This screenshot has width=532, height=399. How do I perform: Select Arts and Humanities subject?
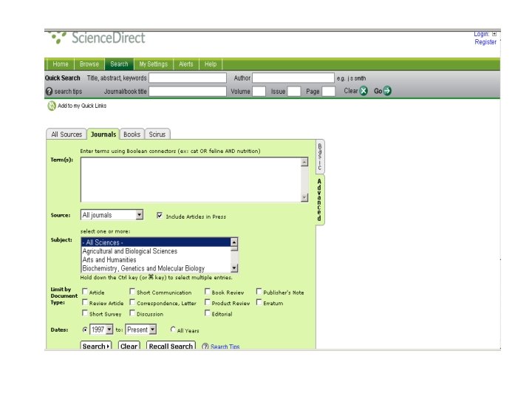click(156, 259)
